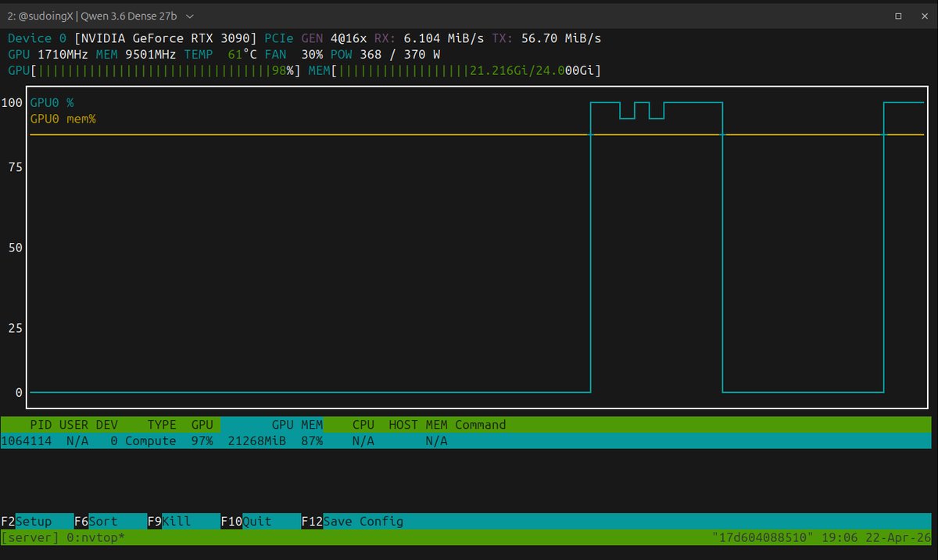Select the '2: @sudoingX | Qwen 3.6 Dense 27b' tab
Screen dimensions: 938x560
92,16
